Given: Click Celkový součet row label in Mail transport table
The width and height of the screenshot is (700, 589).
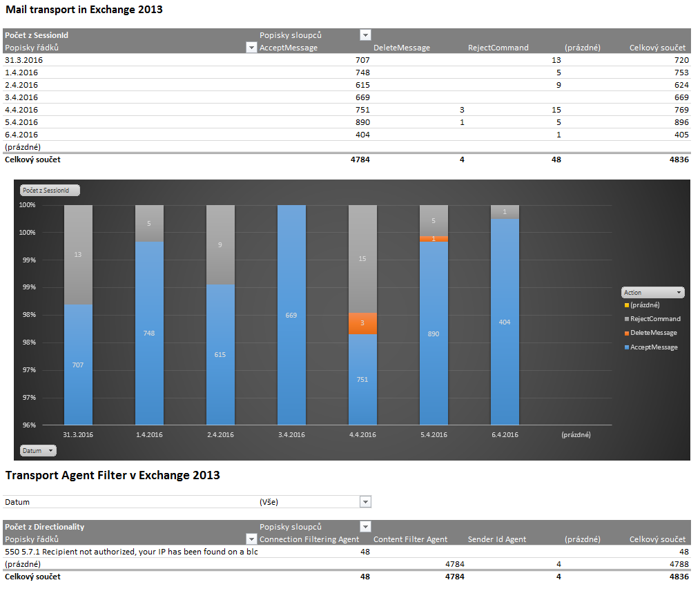Looking at the screenshot, I should point(32,160).
